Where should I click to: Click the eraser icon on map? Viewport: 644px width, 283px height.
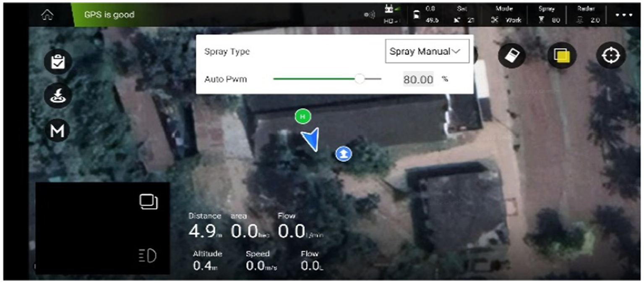(511, 55)
